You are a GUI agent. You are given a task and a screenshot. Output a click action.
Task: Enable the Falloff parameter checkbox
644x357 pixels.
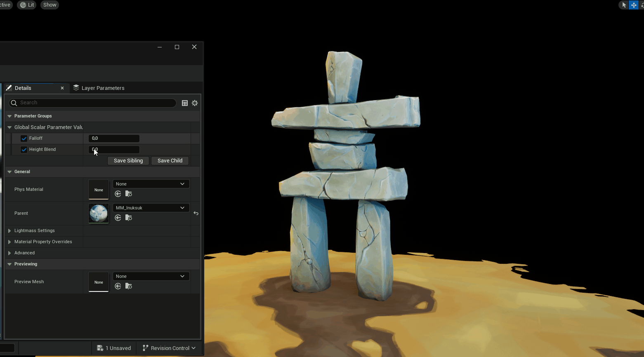pyautogui.click(x=24, y=138)
